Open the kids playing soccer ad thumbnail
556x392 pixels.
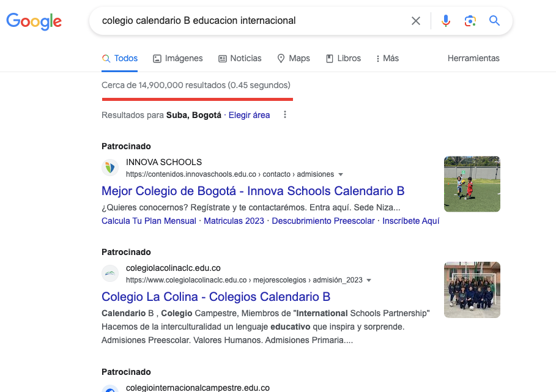pyautogui.click(x=472, y=184)
